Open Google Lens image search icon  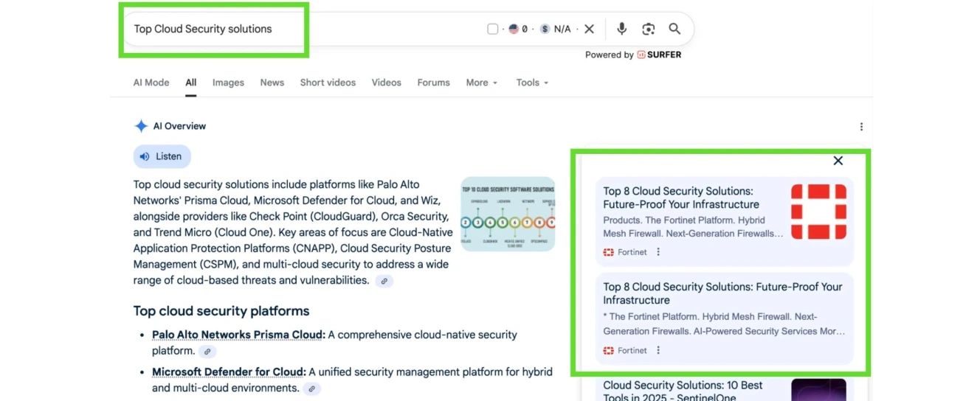(x=649, y=29)
